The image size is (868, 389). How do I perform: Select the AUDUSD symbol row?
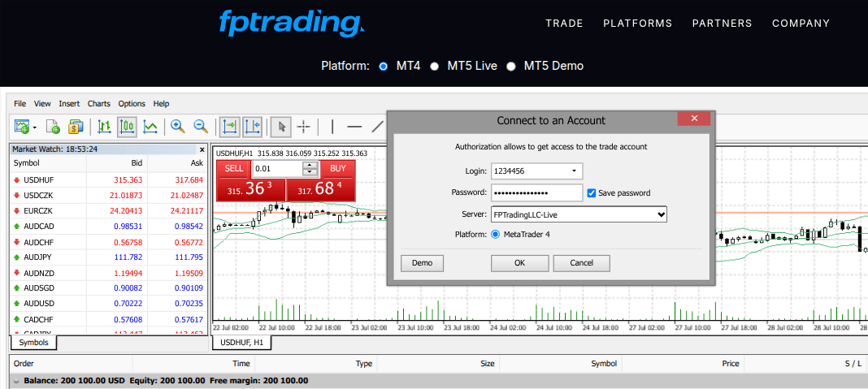pos(108,304)
